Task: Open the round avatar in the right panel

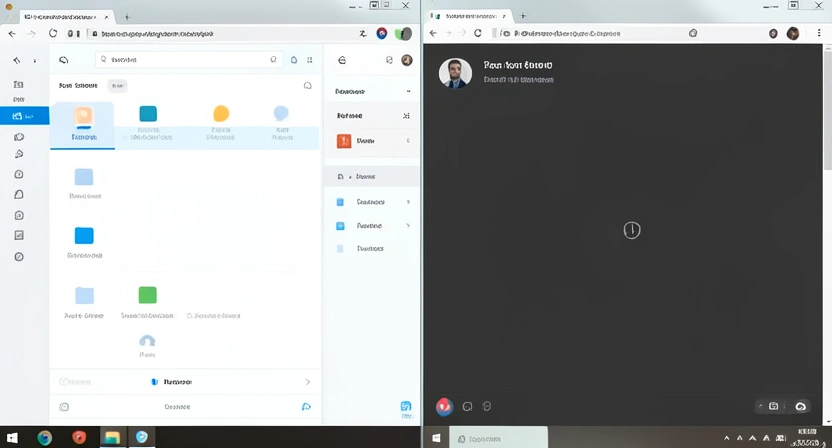Action: click(x=407, y=60)
